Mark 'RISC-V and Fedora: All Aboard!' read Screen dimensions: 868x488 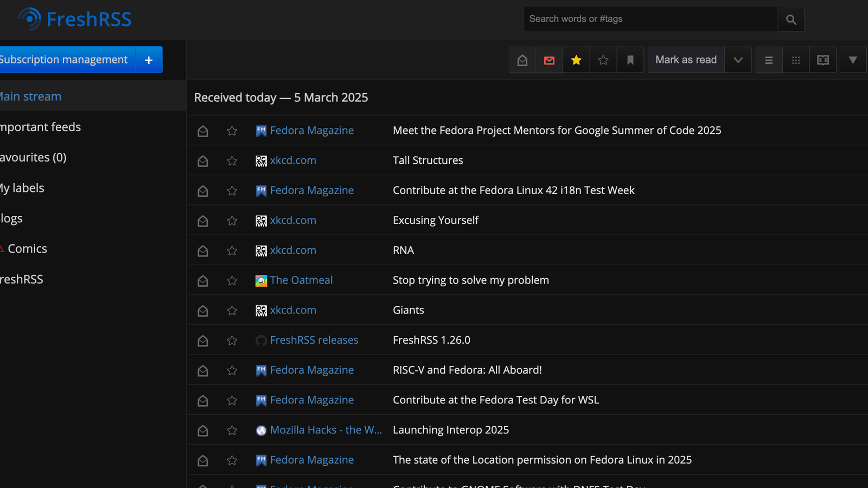(x=203, y=371)
